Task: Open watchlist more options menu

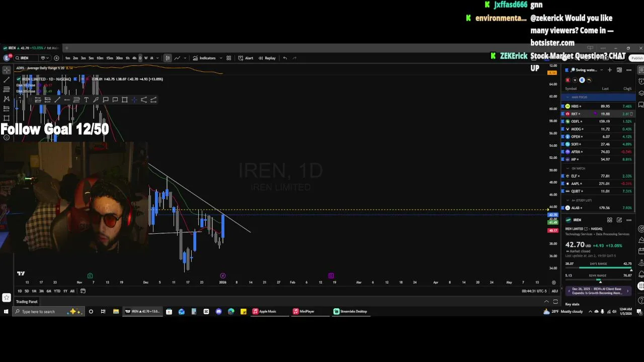Action: [629, 70]
